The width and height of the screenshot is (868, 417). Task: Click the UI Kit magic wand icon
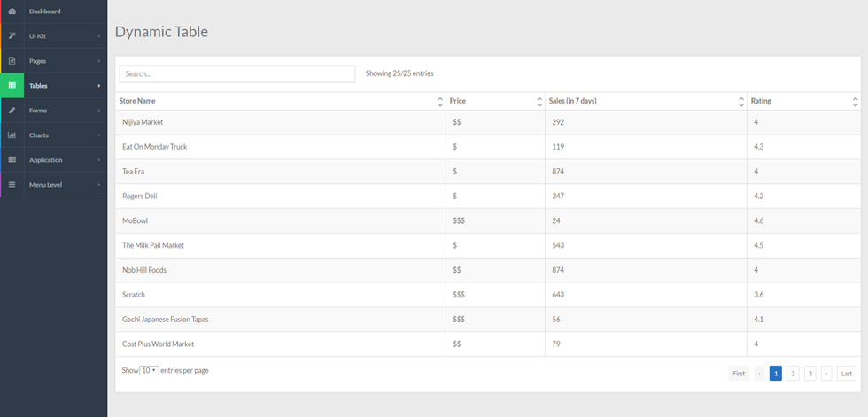pyautogui.click(x=12, y=36)
